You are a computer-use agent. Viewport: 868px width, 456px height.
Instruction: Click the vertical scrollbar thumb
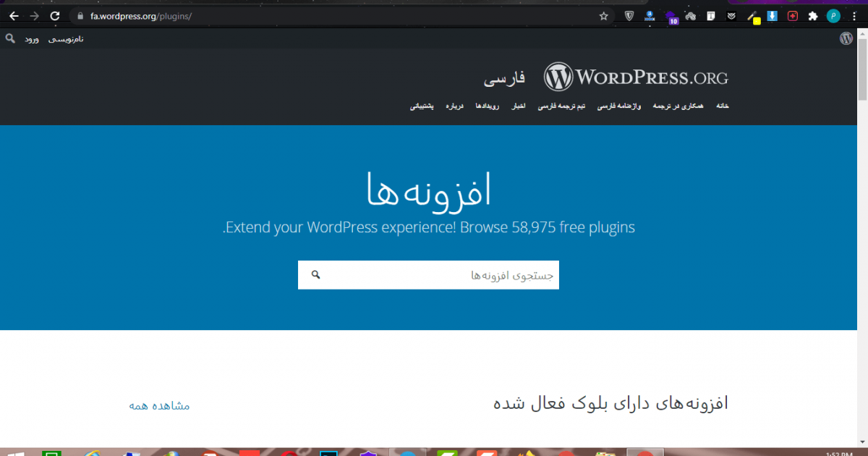pyautogui.click(x=861, y=70)
